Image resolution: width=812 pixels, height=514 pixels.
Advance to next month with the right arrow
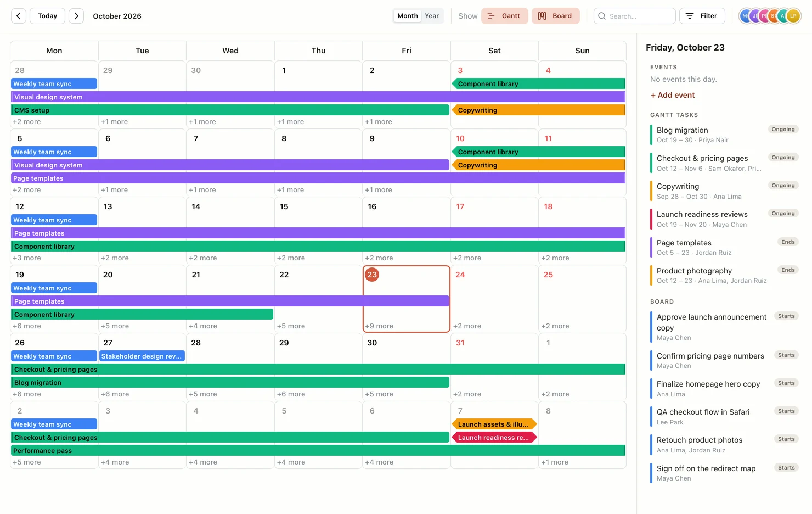click(76, 16)
